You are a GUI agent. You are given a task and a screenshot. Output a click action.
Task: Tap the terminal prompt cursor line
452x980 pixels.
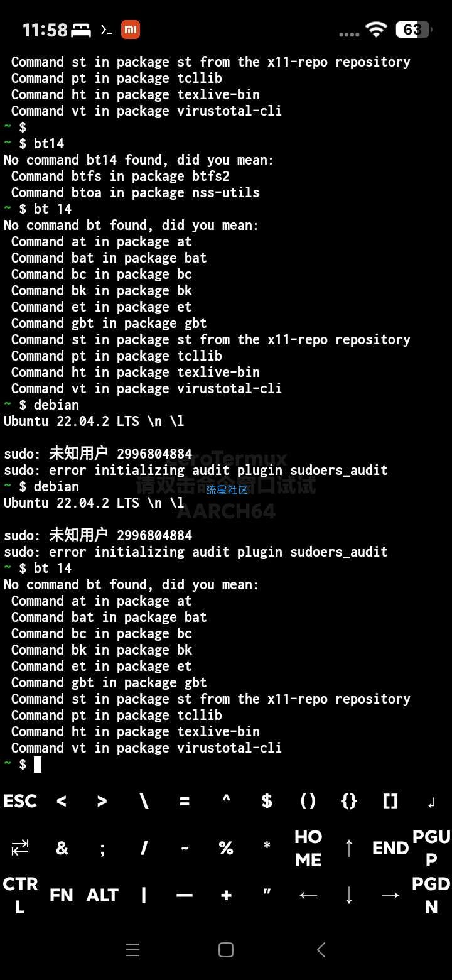[226, 765]
